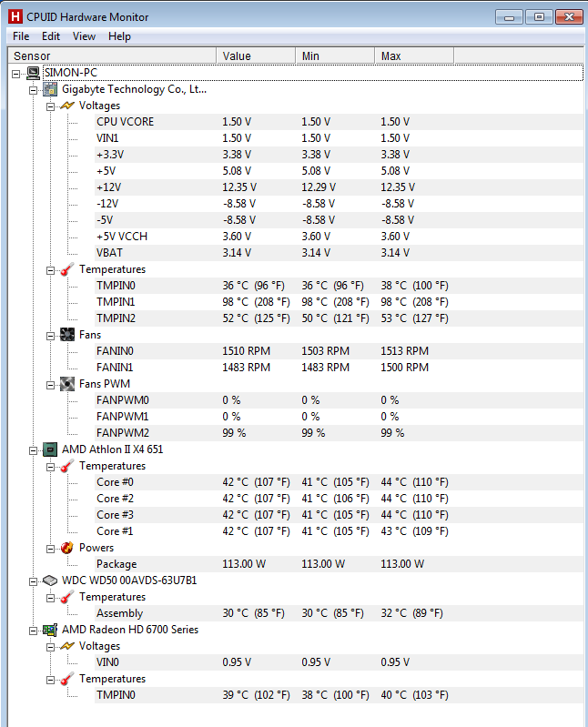Click the SIMON-PC computer icon

(x=33, y=73)
